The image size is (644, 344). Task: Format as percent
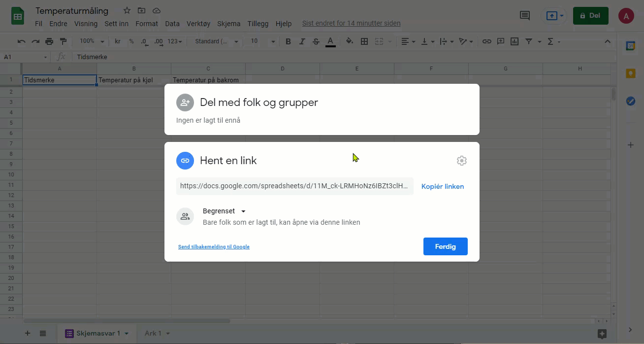coord(131,41)
